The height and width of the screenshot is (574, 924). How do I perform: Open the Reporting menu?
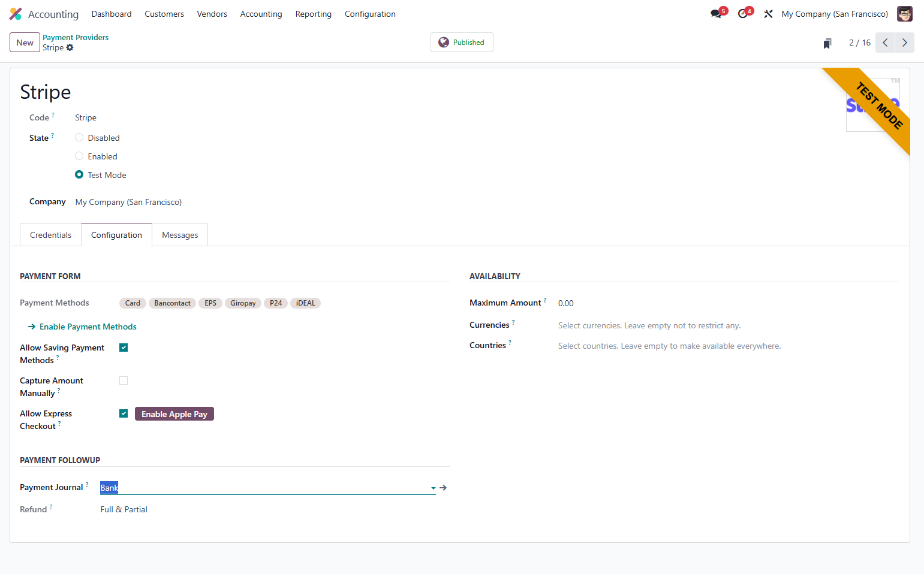pos(313,14)
